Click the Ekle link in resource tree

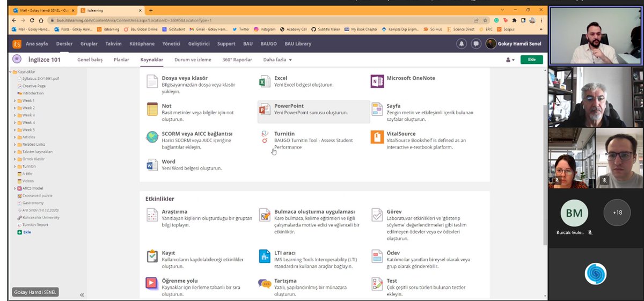point(24,232)
